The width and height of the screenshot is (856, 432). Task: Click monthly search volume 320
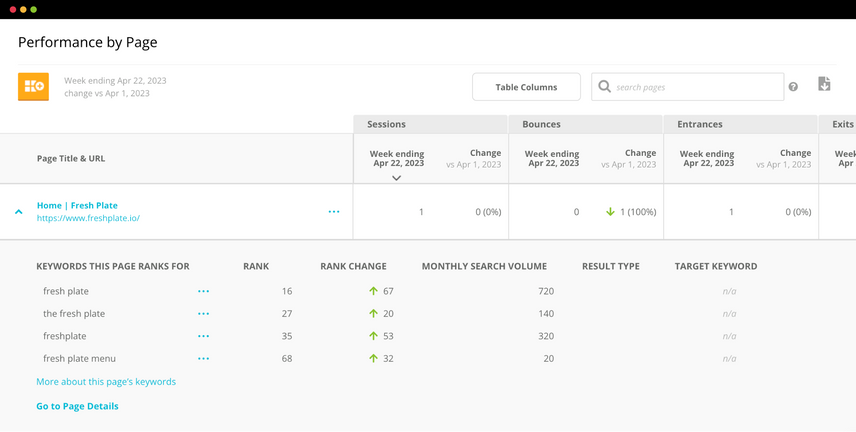[x=546, y=336]
